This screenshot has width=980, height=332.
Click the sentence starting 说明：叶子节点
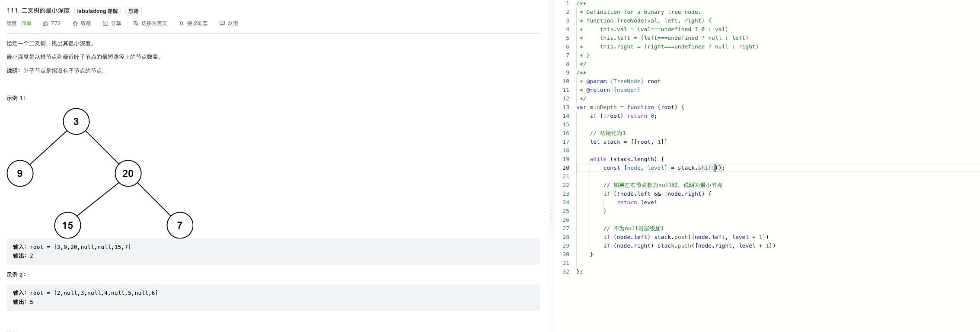pos(56,71)
